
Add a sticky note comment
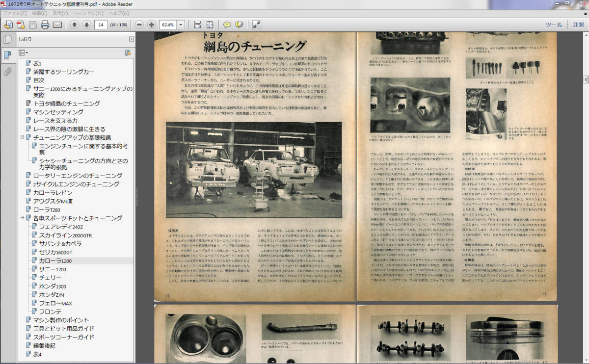pos(227,25)
